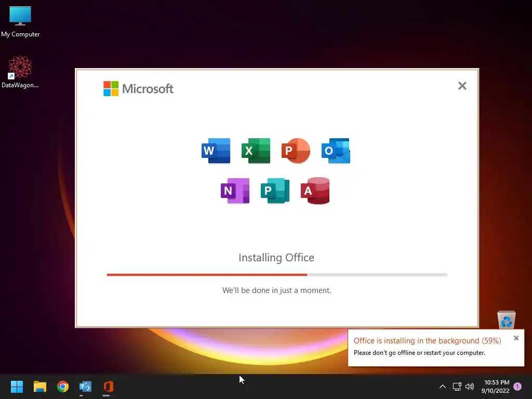This screenshot has width=532, height=399.
Task: Close the Office installer window
Action: coord(462,86)
